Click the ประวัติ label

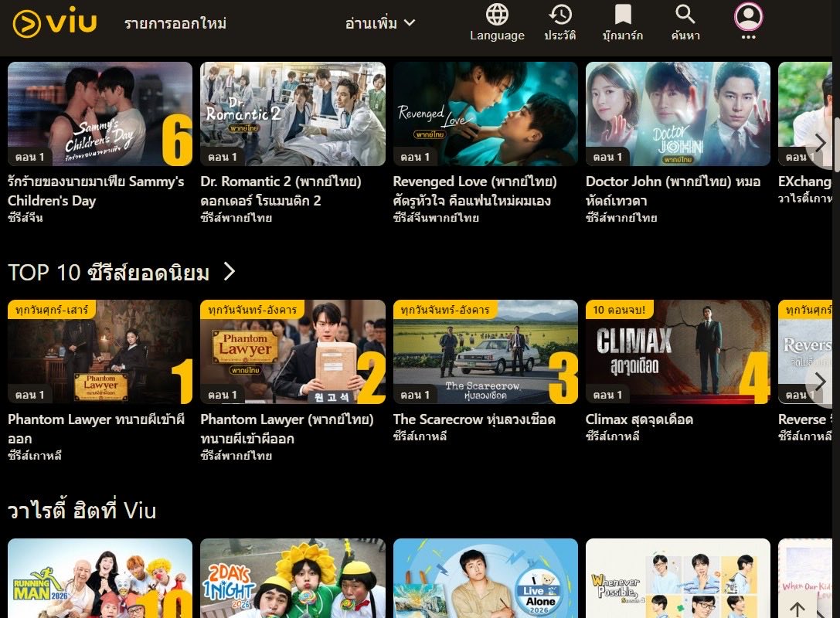(x=560, y=36)
